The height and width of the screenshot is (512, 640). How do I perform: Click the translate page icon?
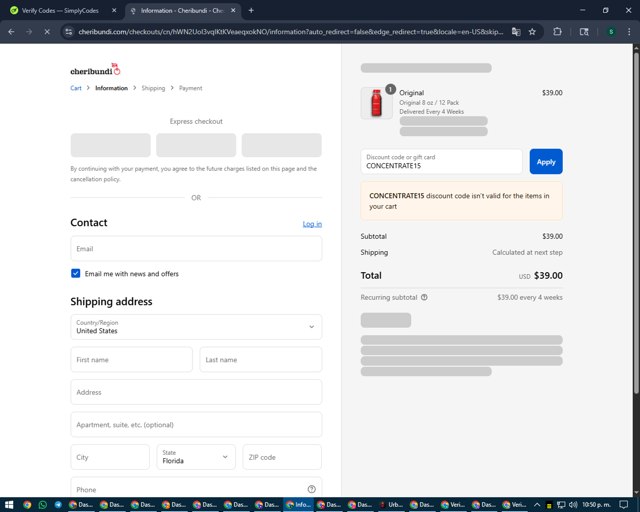516,31
